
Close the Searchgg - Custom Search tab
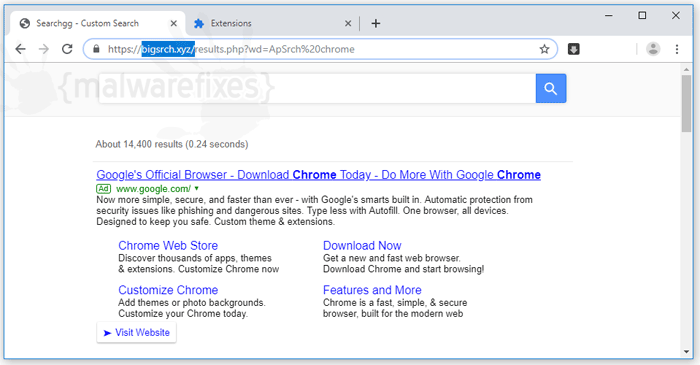click(x=174, y=23)
